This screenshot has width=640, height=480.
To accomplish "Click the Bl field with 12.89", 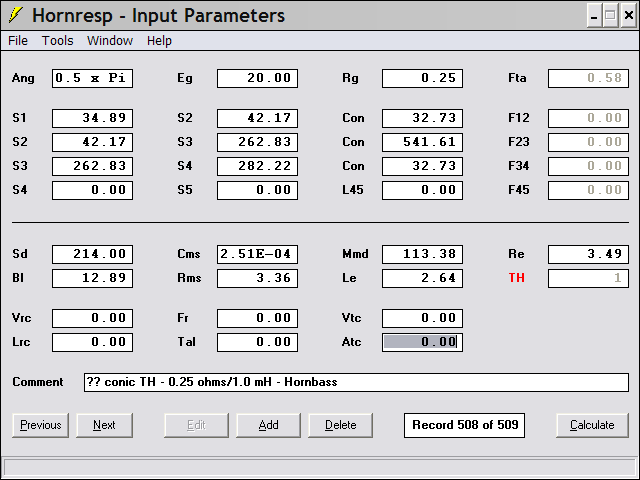I will coord(92,278).
